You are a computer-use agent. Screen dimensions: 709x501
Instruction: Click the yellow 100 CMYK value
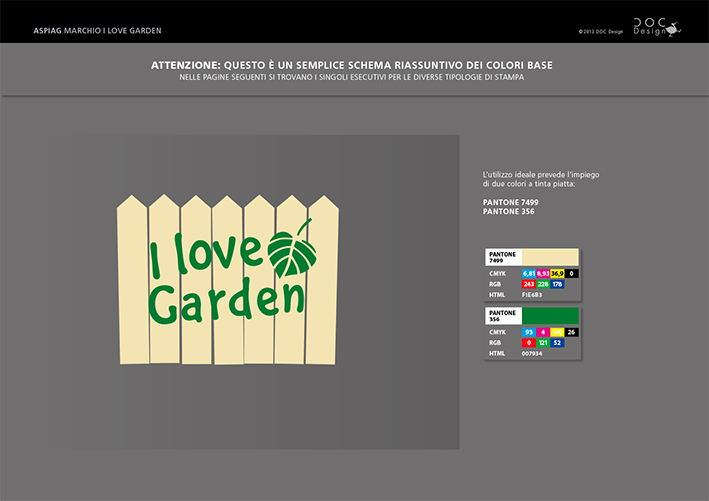point(557,332)
